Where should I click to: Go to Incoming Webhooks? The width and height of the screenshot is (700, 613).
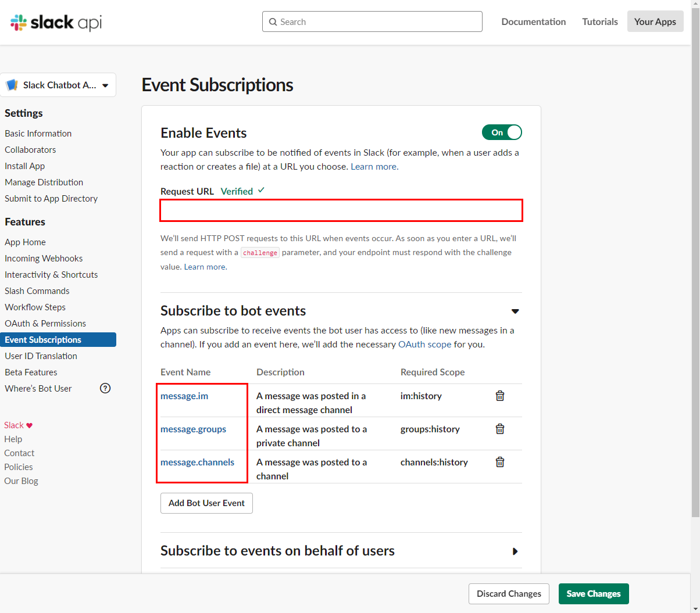(44, 258)
